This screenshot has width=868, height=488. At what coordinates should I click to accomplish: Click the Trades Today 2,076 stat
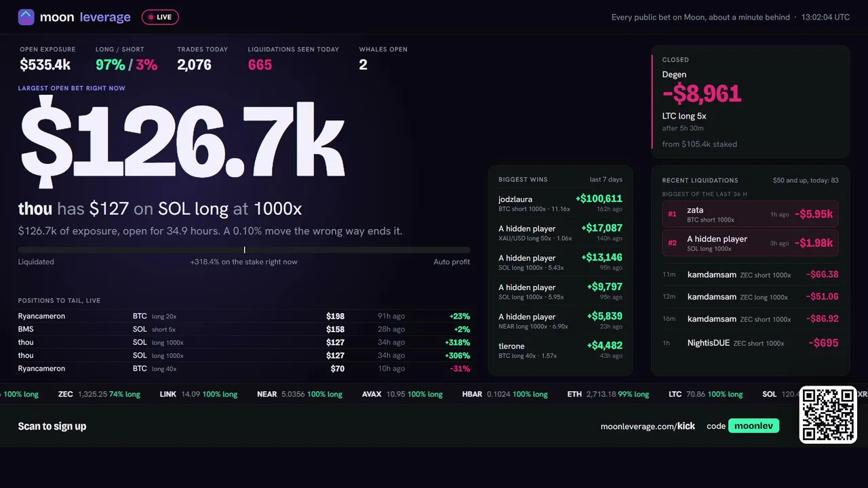point(202,59)
